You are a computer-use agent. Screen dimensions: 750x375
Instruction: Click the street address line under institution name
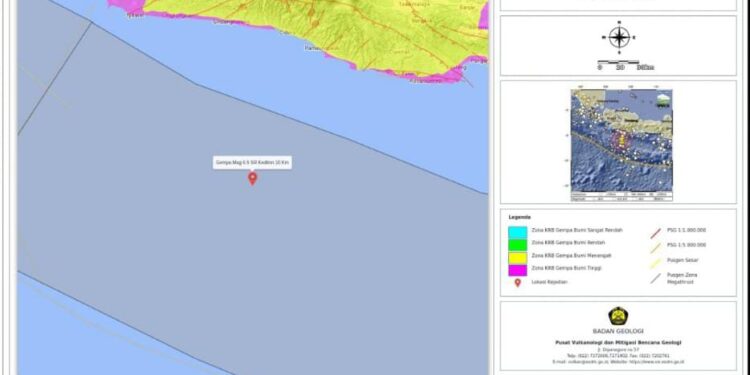618,349
